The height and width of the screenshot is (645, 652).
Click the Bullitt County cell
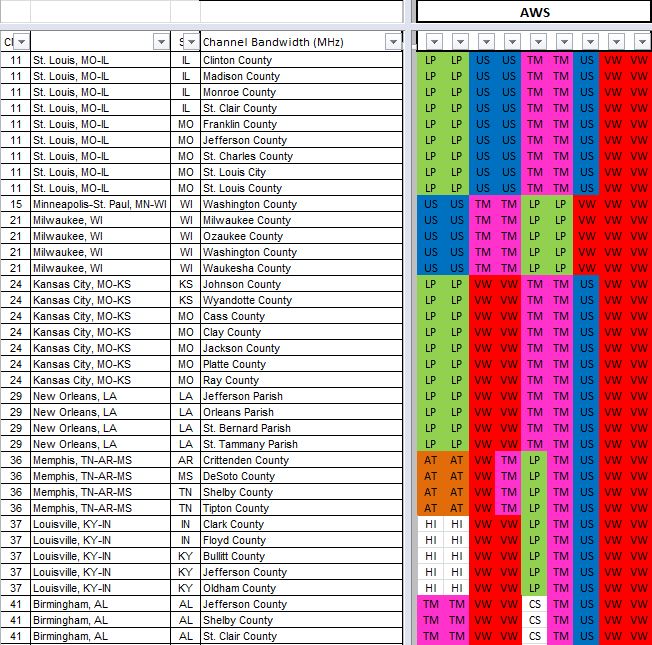click(301, 556)
